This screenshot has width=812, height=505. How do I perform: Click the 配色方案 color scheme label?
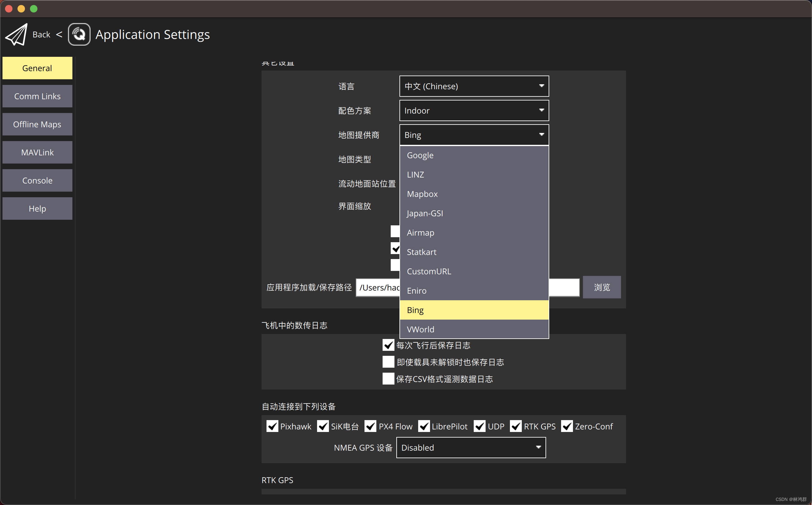(x=355, y=110)
